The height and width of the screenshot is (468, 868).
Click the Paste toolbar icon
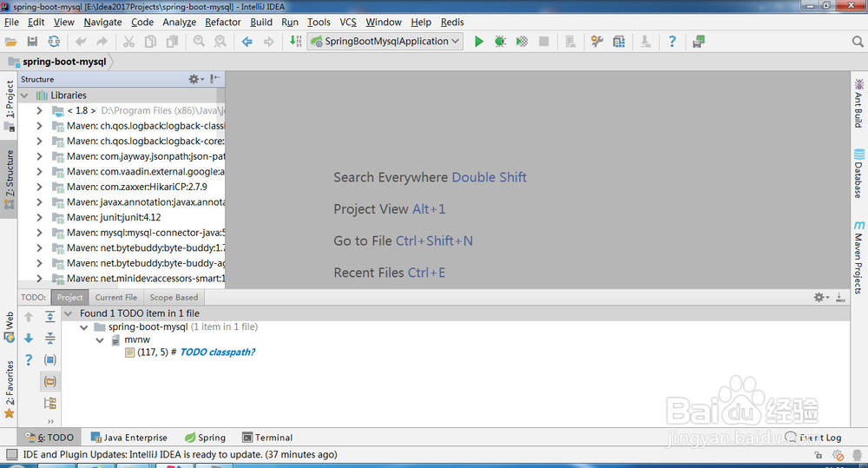tap(172, 42)
